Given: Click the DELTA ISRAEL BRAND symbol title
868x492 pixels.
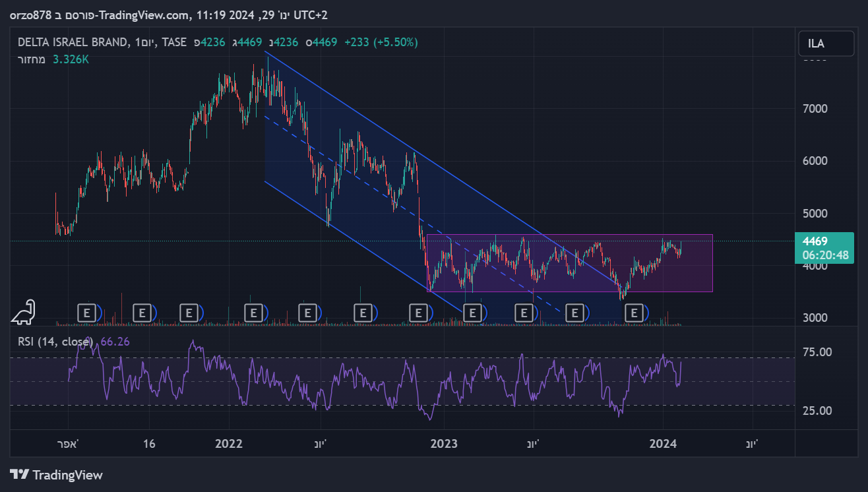Looking at the screenshot, I should point(73,42).
